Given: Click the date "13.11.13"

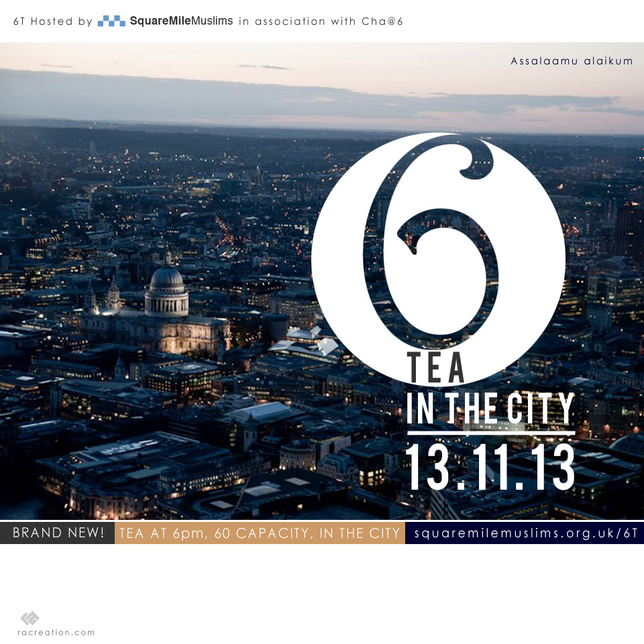Looking at the screenshot, I should (490, 467).
